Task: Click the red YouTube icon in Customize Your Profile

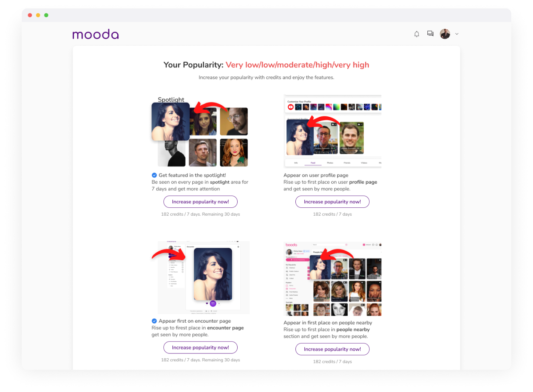Action: (290, 107)
